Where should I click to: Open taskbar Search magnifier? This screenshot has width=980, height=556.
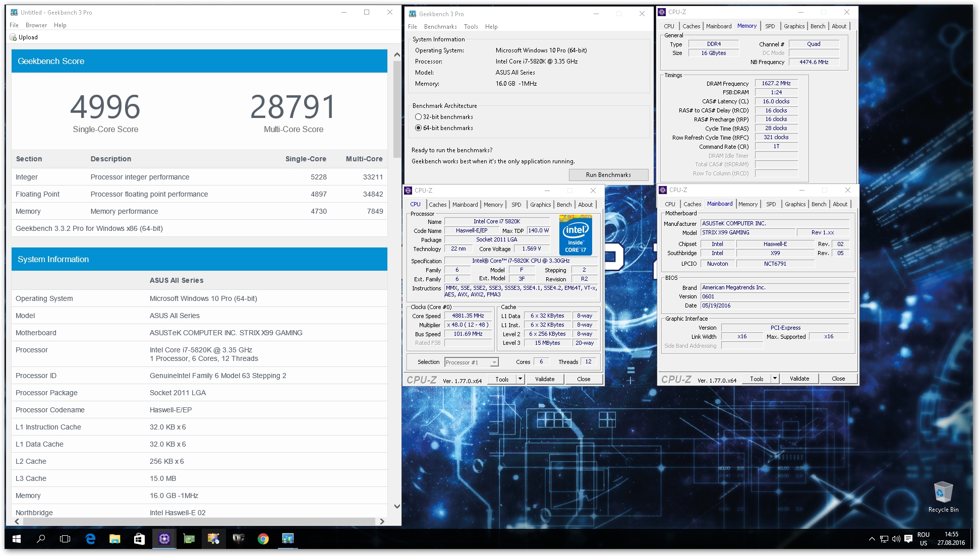point(41,539)
